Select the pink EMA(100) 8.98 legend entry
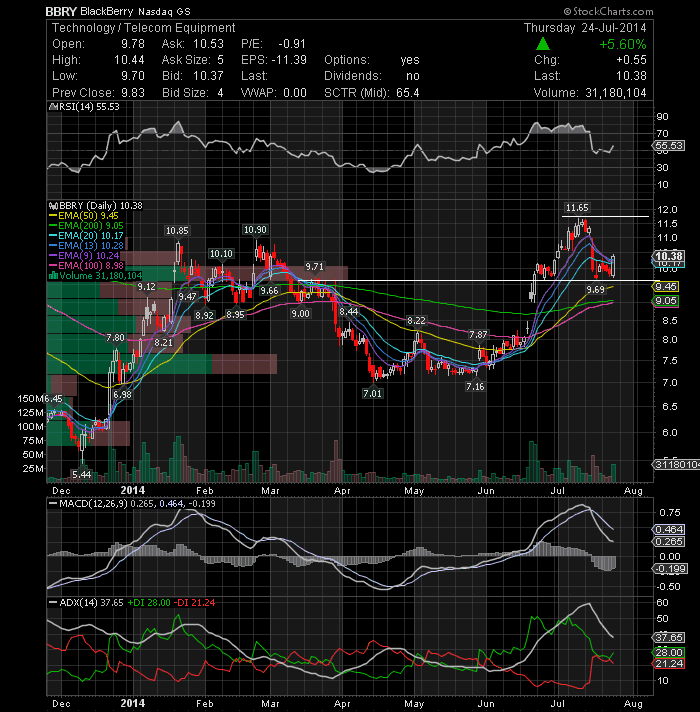The image size is (700, 712). click(x=86, y=266)
